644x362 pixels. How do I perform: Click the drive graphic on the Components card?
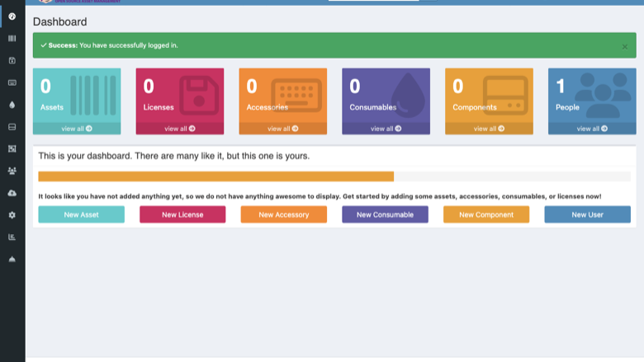(505, 95)
